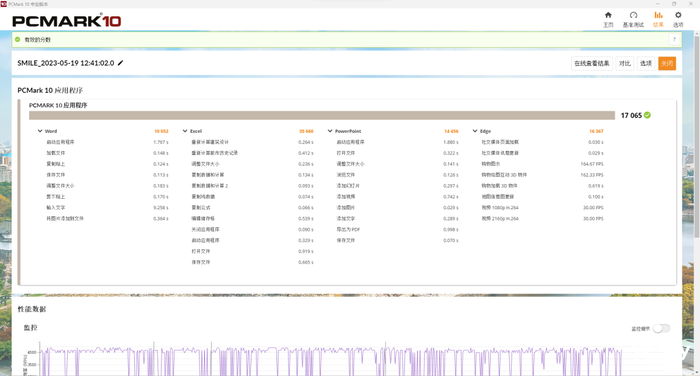Viewport: 700px width, 376px height.
Task: Click the 对比 compare button
Action: [625, 63]
